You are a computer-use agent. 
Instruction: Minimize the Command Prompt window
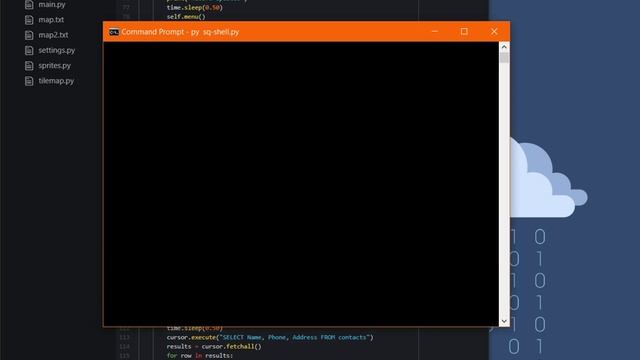click(435, 31)
